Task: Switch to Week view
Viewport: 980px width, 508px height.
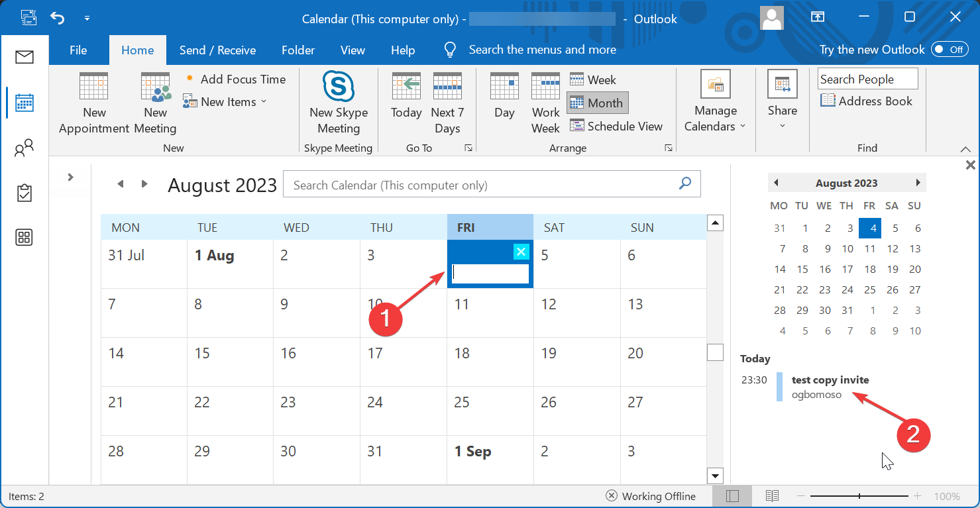Action: [x=593, y=80]
